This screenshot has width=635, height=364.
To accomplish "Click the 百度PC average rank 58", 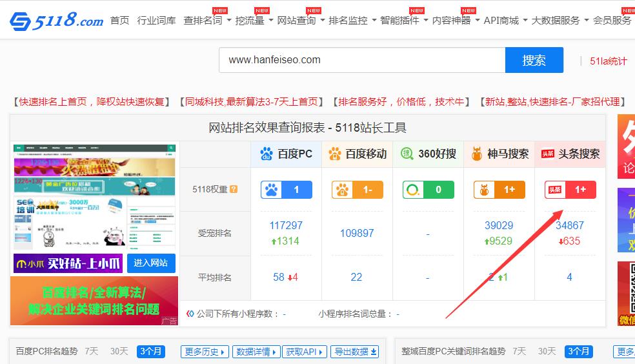I will pyautogui.click(x=279, y=278).
